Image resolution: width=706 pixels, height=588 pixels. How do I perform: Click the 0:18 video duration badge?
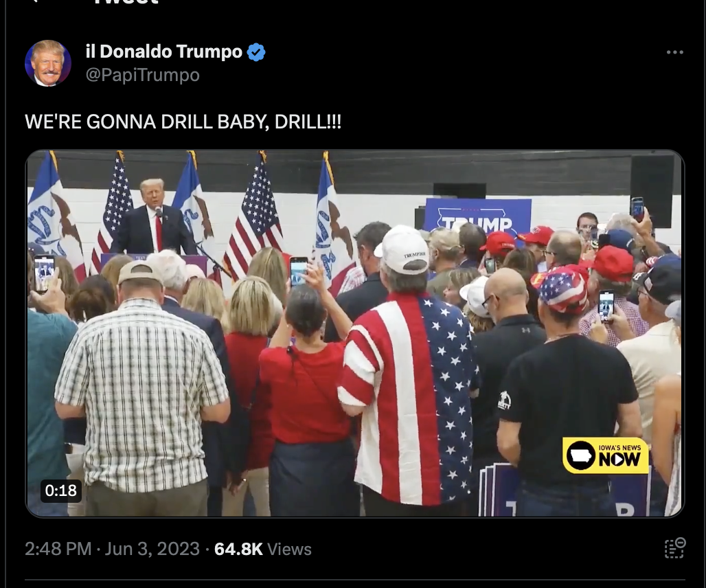coord(61,490)
